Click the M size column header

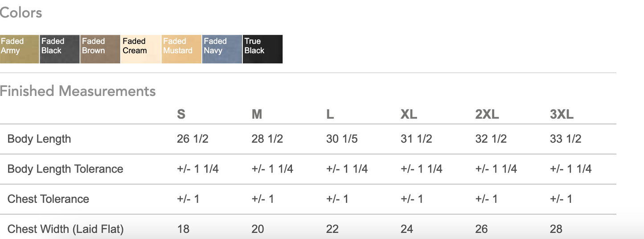click(x=257, y=114)
